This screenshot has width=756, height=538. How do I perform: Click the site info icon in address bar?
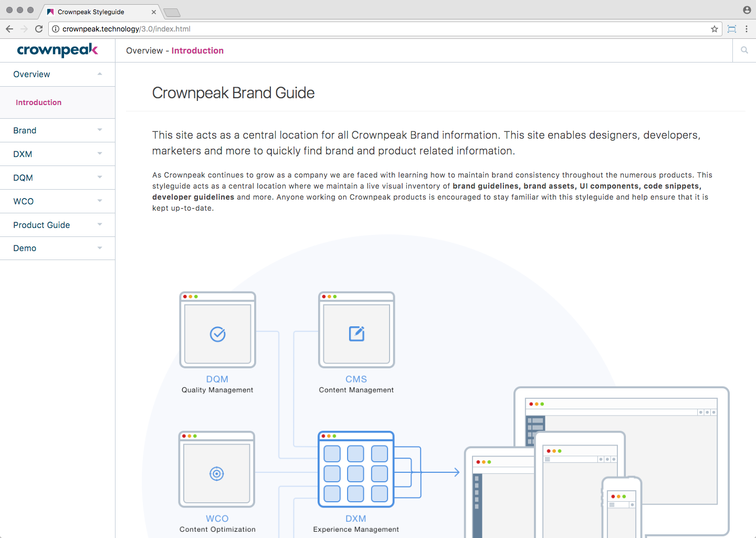click(56, 29)
